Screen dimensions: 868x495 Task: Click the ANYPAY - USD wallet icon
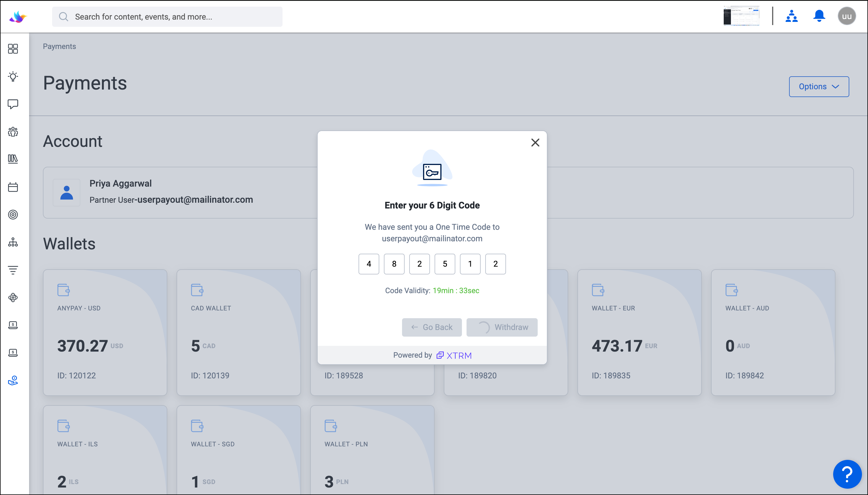(64, 290)
